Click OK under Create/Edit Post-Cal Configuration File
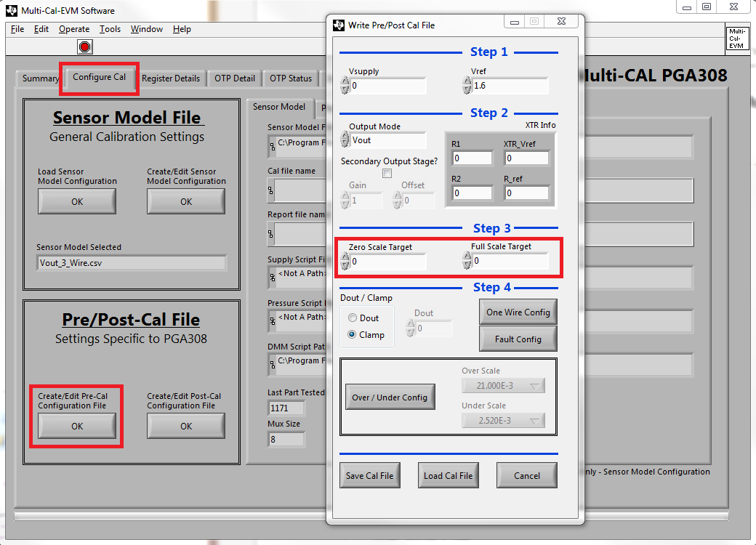 [x=186, y=426]
